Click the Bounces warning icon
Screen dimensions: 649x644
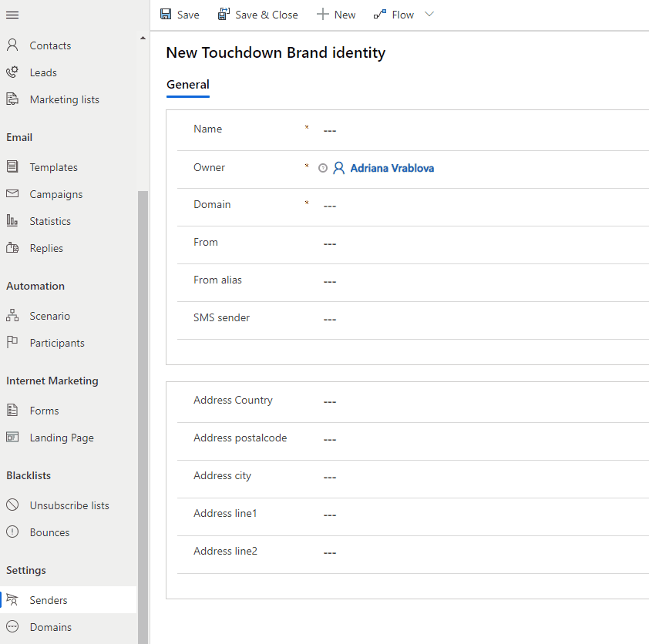pos(12,532)
